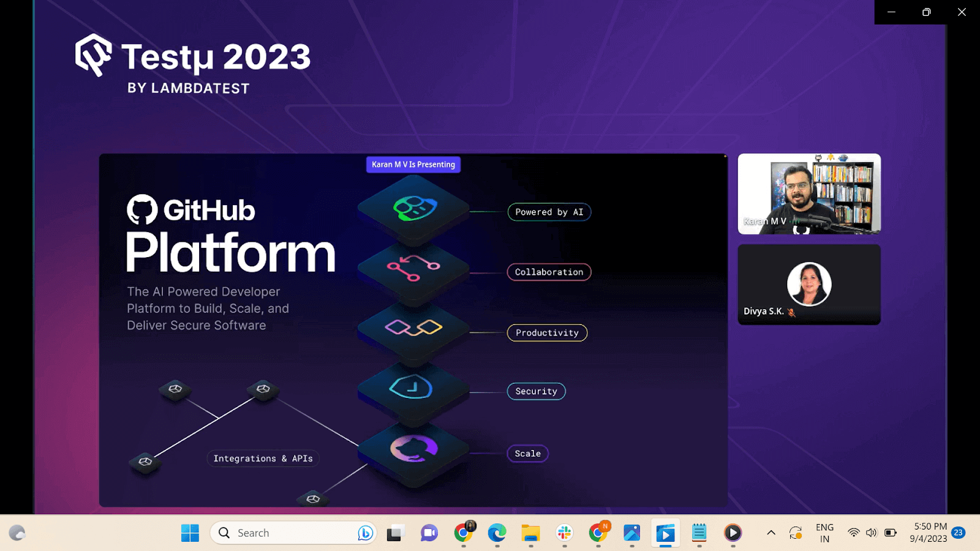Open Microsoft Edge from the taskbar

[x=497, y=533]
